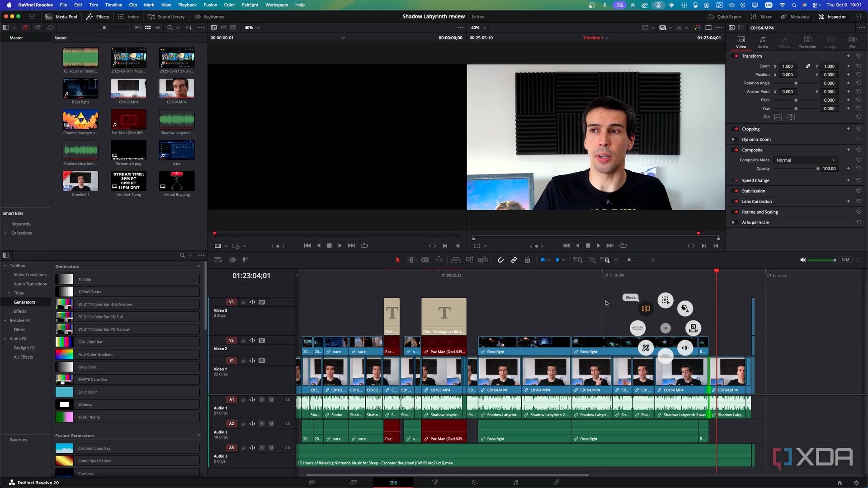
Task: Select the Virtual Boy.png thumbnail
Action: point(176,181)
